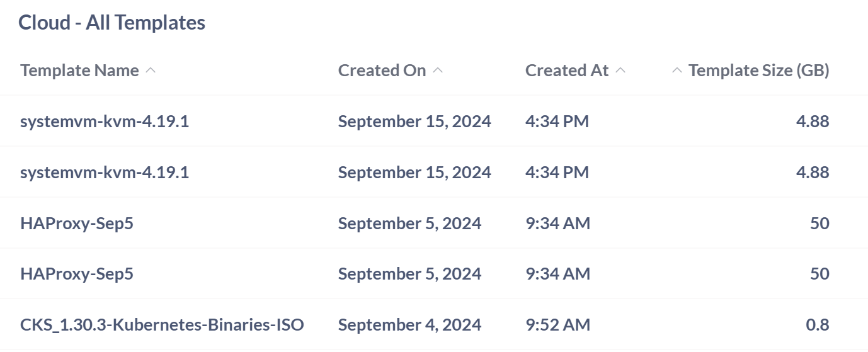Viewport: 868px width, 352px height.
Task: Click the sort chevron next to Created On
Action: pos(438,71)
